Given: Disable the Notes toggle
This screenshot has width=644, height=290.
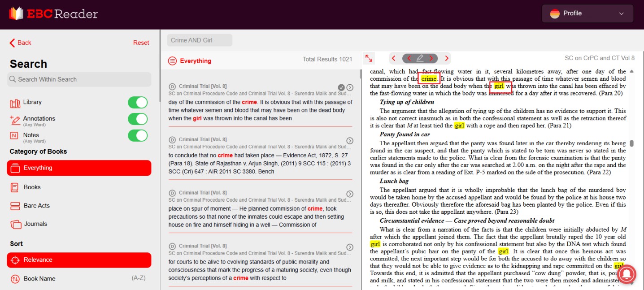Looking at the screenshot, I should (138, 135).
